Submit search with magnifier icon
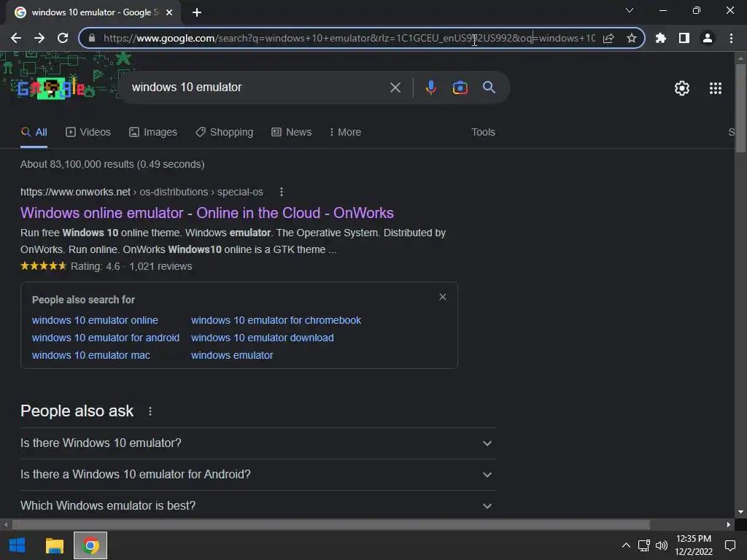 click(x=489, y=87)
